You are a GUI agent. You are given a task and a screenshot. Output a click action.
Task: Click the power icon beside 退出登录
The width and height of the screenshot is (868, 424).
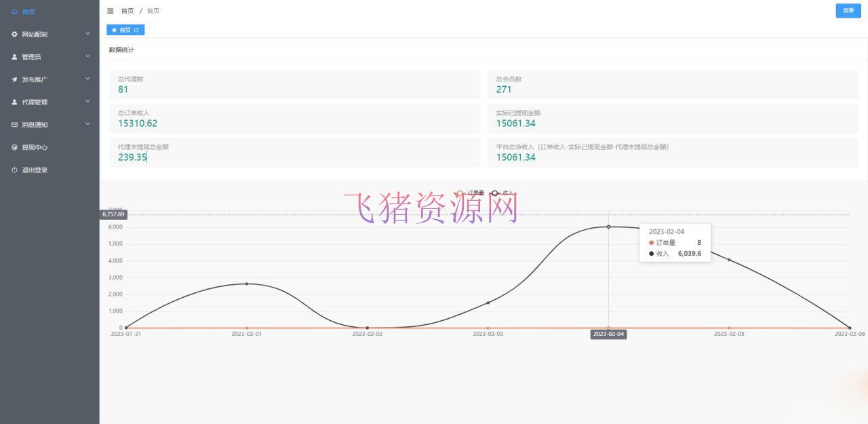click(x=14, y=170)
